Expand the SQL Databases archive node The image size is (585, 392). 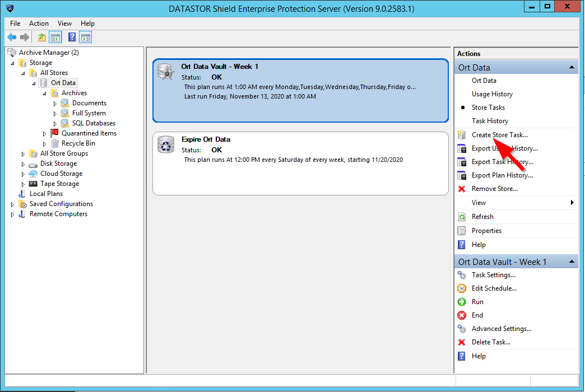click(55, 123)
